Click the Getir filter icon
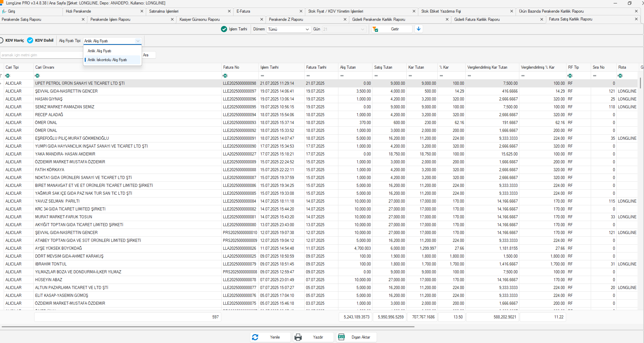644x343 pixels. 375,29
